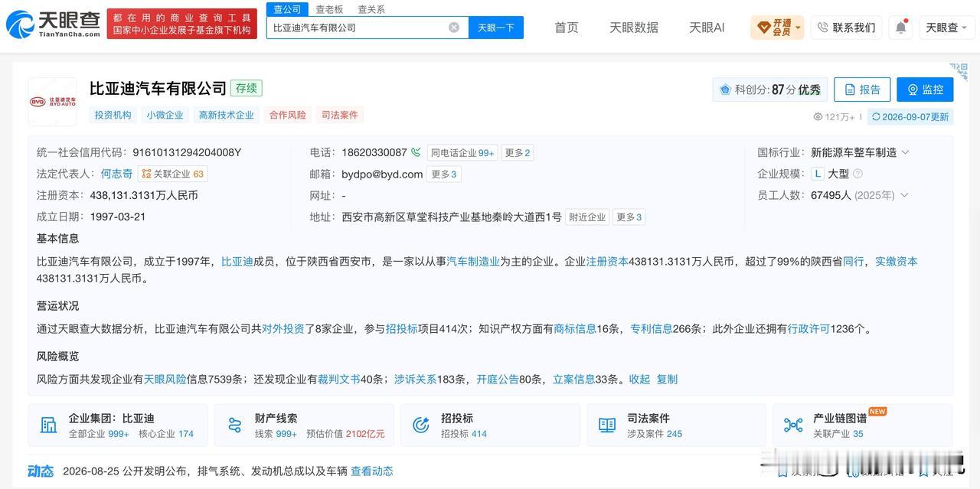Click the views eye icon 121万+
Image resolution: width=980 pixels, height=489 pixels.
[x=818, y=117]
